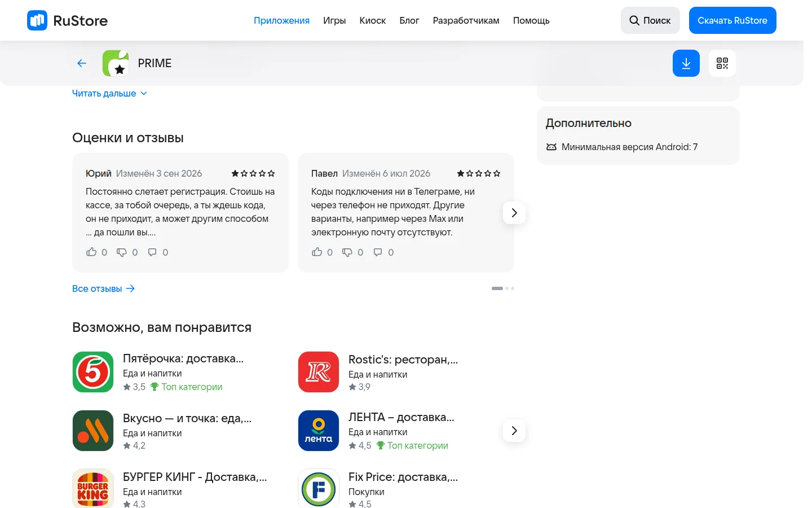Click Покупки category under Fix Price
The width and height of the screenshot is (812, 508).
[367, 492]
